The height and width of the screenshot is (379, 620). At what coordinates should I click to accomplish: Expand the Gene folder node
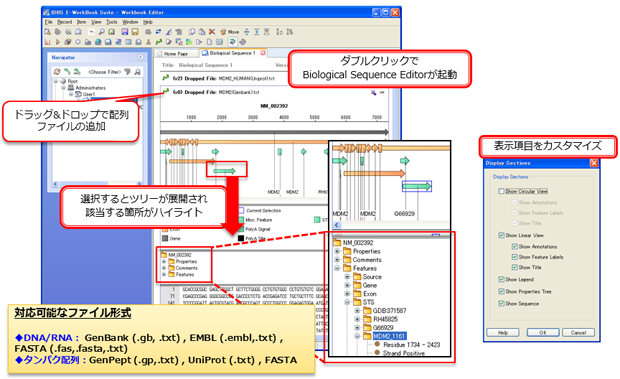click(x=347, y=285)
